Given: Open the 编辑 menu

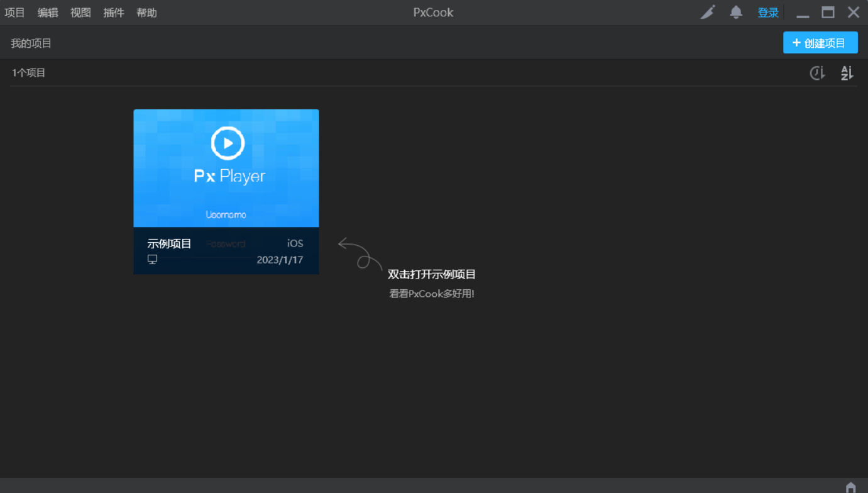Looking at the screenshot, I should (48, 13).
